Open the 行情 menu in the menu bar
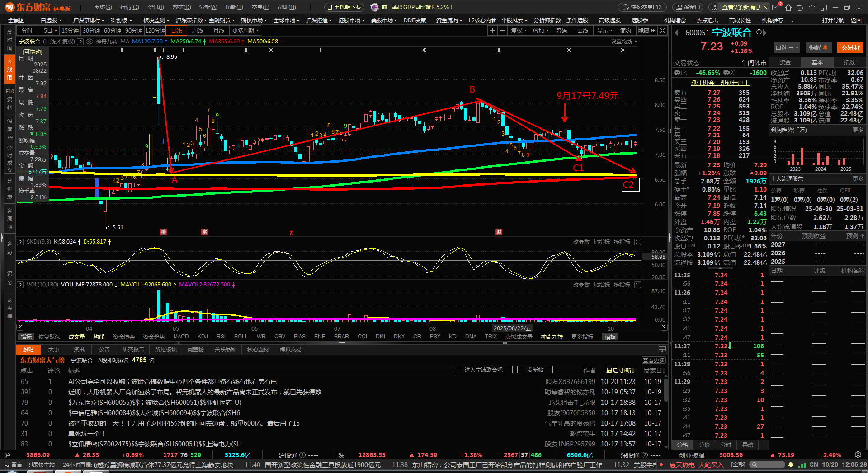This screenshot has height=473, width=868. point(129,7)
